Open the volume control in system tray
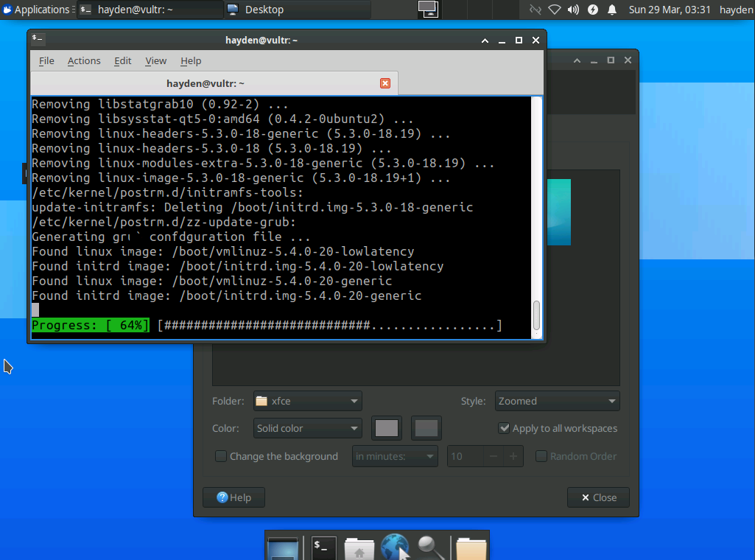Screen dimensions: 755x560 pyautogui.click(x=574, y=10)
